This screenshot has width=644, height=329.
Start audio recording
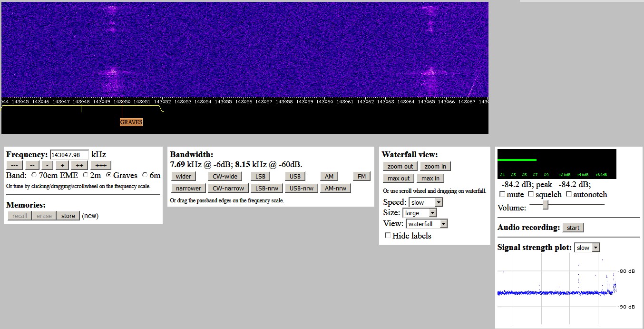(573, 228)
